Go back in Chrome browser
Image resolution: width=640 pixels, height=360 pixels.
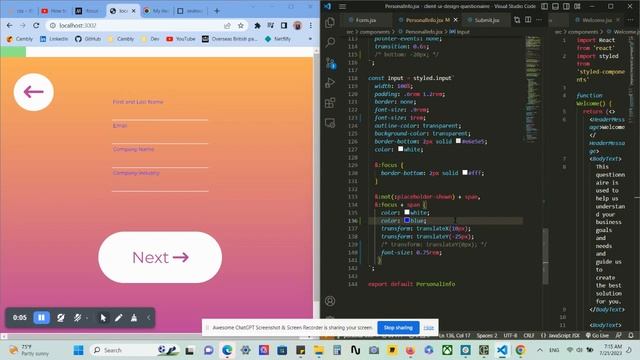pyautogui.click(x=9, y=25)
